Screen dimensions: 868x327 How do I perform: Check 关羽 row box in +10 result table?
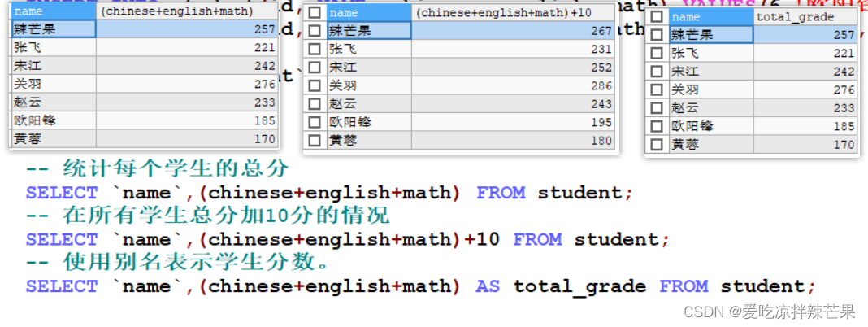tap(315, 86)
